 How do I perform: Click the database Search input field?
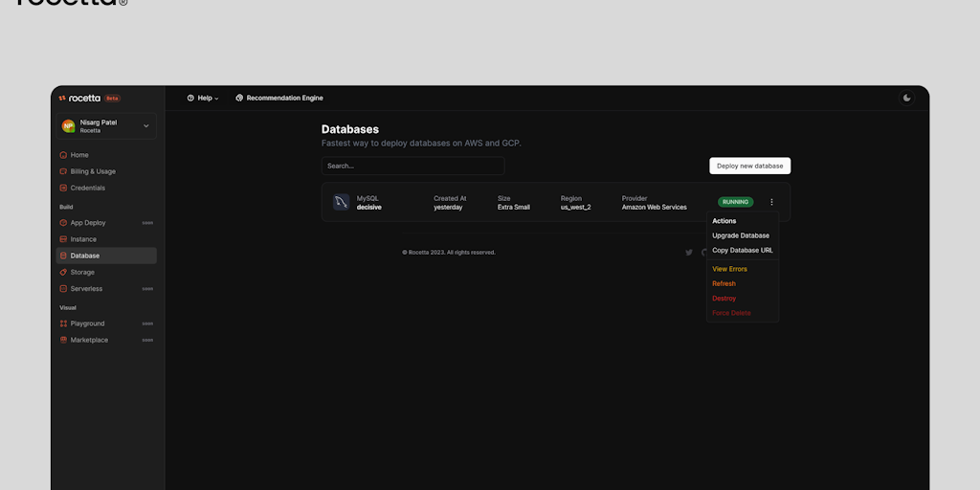[412, 166]
